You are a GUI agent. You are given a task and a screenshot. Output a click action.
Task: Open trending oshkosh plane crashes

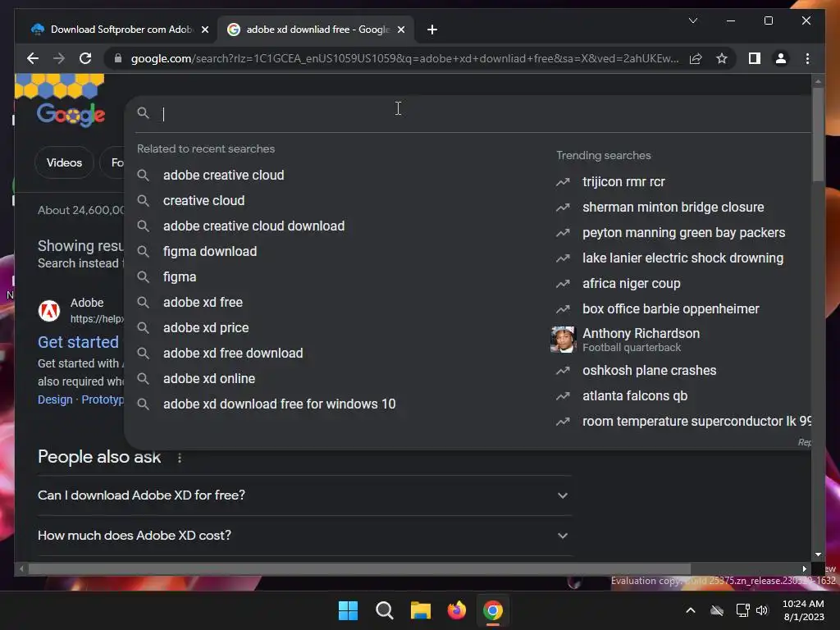(650, 371)
